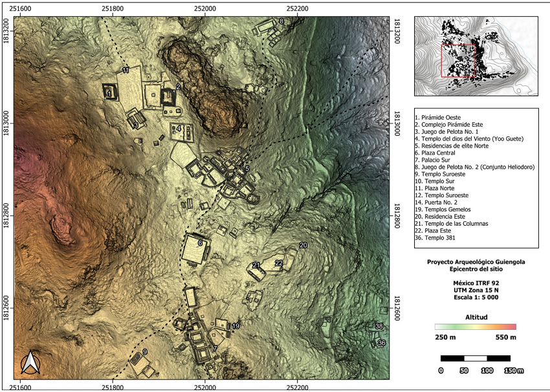Viewport: 550px width, 392px height.
Task: Select marker 11 at Plaza Norte
Action: pos(126,70)
